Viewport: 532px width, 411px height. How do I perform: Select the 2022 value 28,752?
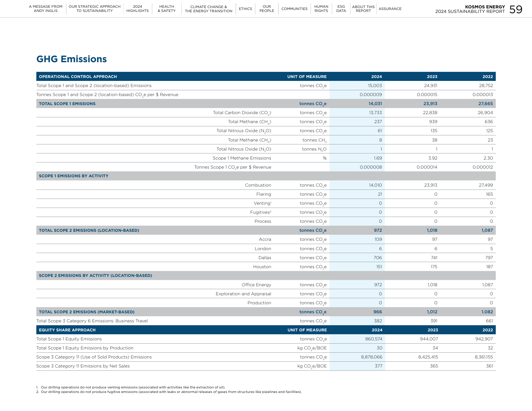pos(486,86)
